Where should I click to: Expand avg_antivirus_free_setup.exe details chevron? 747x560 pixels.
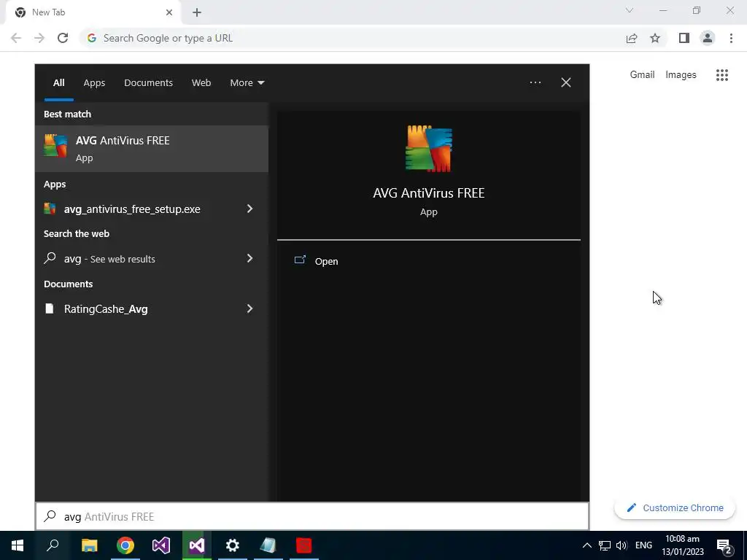click(x=249, y=209)
